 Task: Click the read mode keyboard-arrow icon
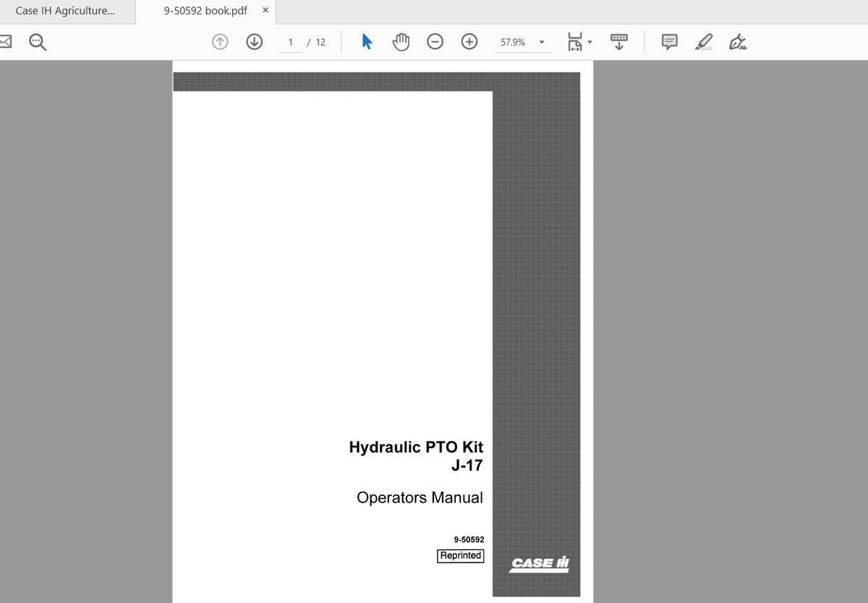(x=618, y=42)
